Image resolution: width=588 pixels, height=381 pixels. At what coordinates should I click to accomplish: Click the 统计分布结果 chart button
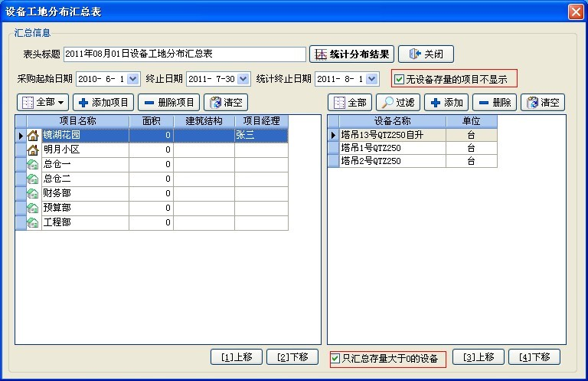(x=351, y=54)
